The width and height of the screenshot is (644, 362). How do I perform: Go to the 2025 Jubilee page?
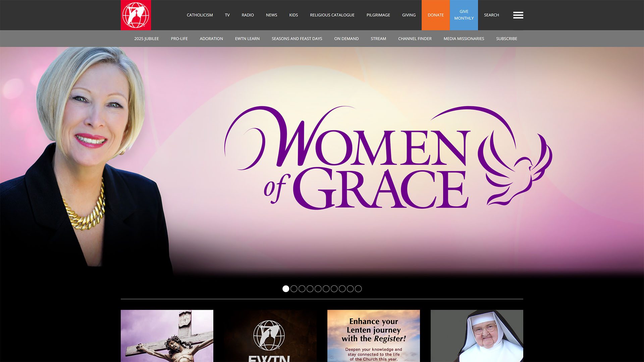coord(147,39)
